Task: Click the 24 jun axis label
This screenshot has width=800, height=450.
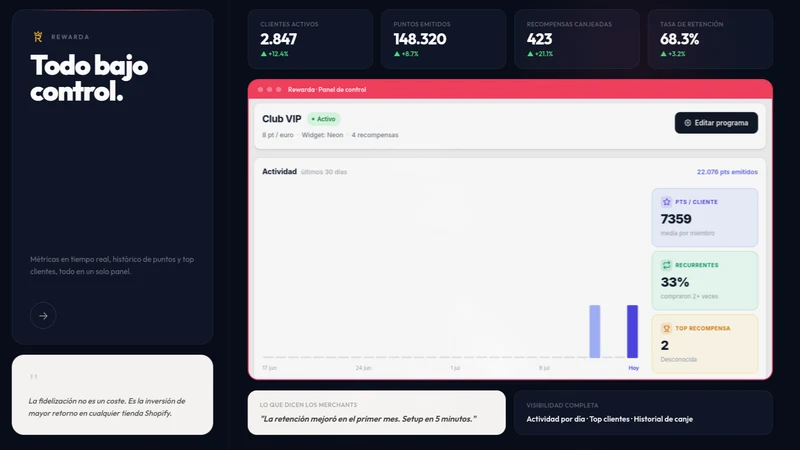Action: coord(363,368)
